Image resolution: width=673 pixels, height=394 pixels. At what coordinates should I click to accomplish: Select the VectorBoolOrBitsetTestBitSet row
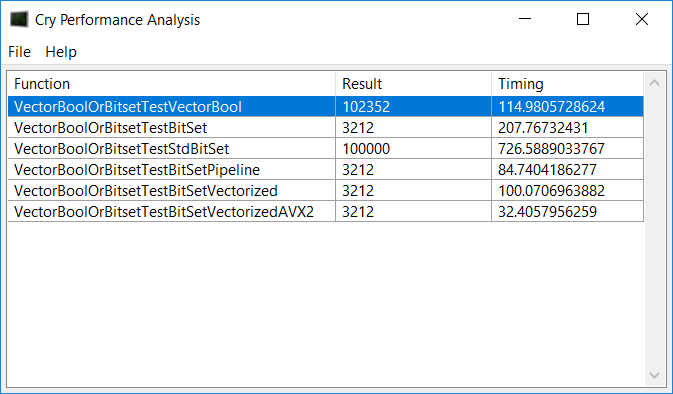325,127
